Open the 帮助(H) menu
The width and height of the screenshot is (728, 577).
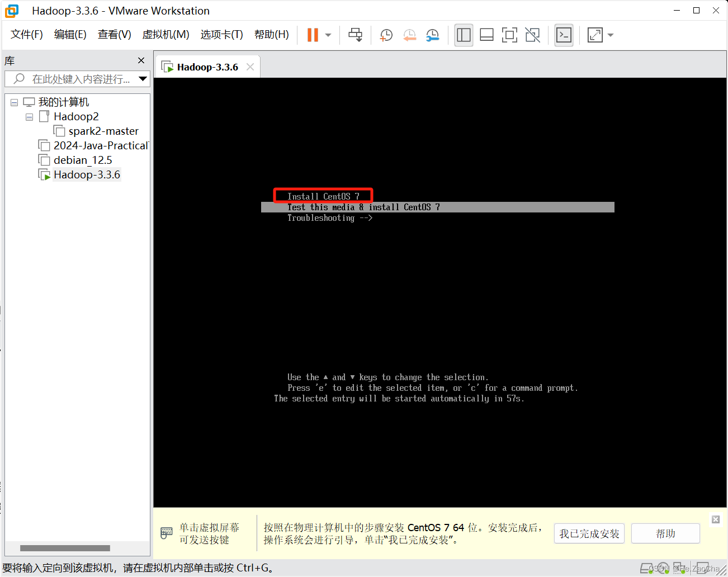coord(271,35)
